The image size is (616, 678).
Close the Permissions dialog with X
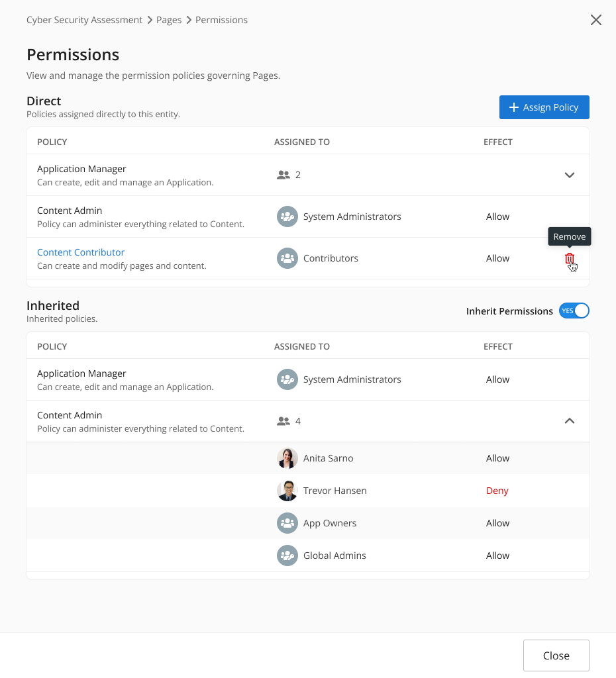tap(595, 20)
